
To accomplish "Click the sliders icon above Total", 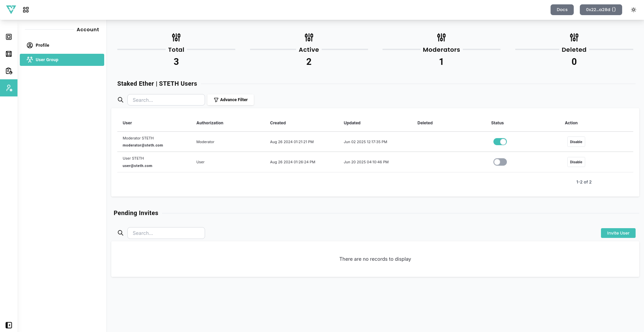I will 176,37.
